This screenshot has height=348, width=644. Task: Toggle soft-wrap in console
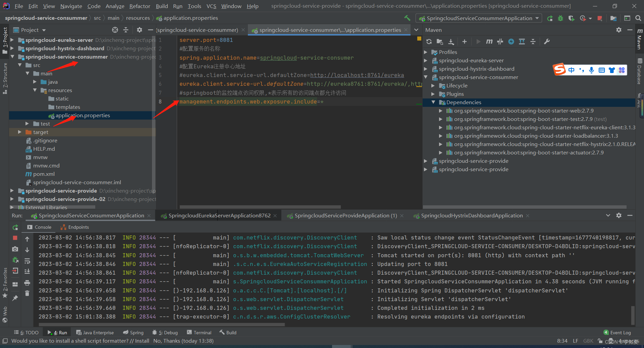(27, 261)
